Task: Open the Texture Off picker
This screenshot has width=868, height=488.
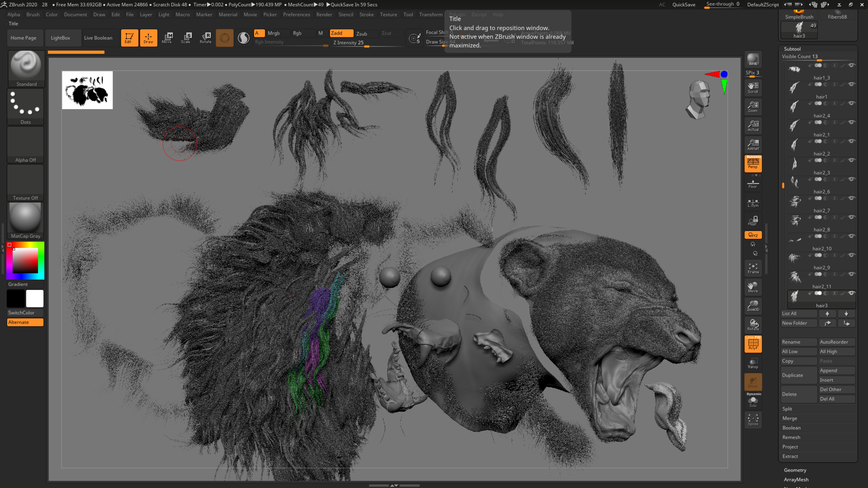Action: (x=26, y=183)
